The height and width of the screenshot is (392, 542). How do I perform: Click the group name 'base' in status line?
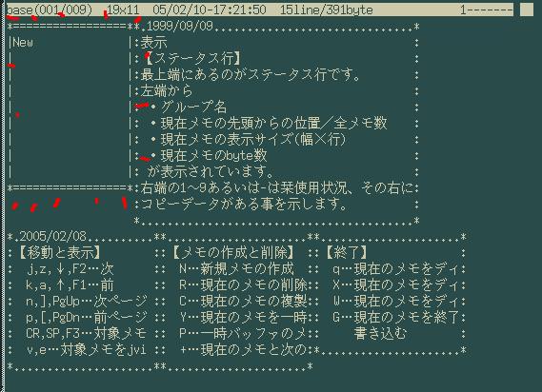tap(19, 10)
